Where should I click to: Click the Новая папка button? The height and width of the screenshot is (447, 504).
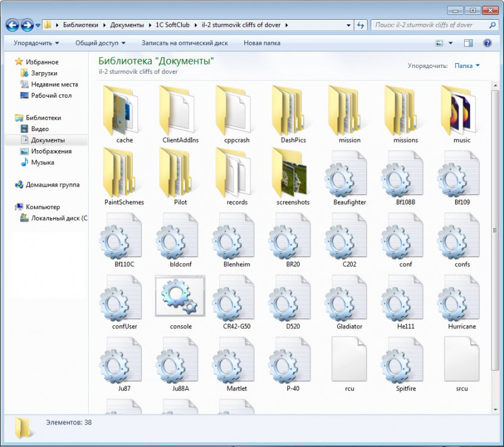click(262, 43)
